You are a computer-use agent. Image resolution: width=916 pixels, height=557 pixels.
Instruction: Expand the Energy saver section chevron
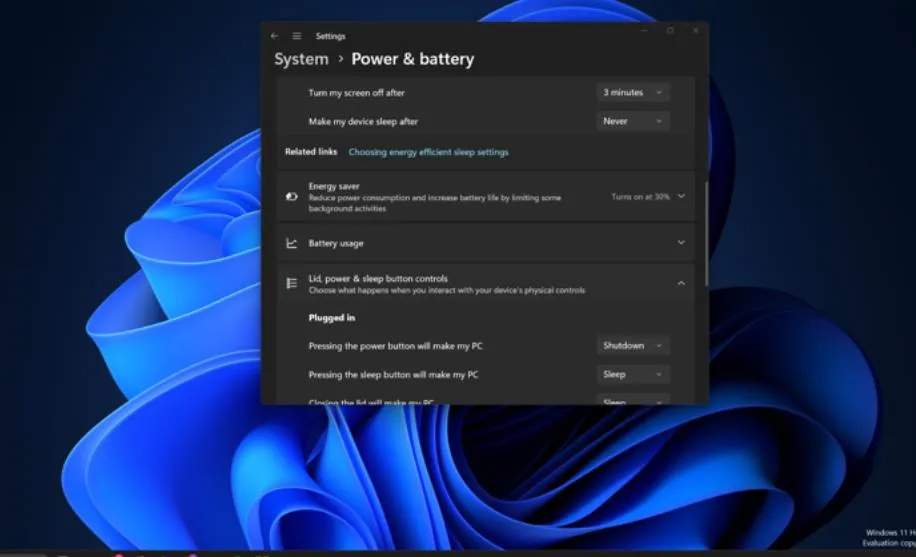coord(681,197)
